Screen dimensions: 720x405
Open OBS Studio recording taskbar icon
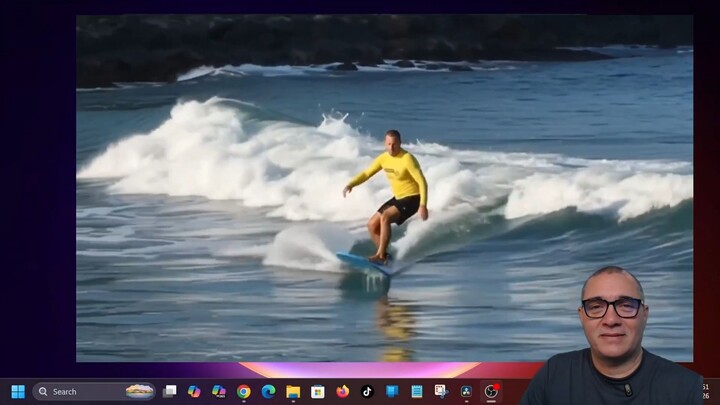(x=491, y=391)
